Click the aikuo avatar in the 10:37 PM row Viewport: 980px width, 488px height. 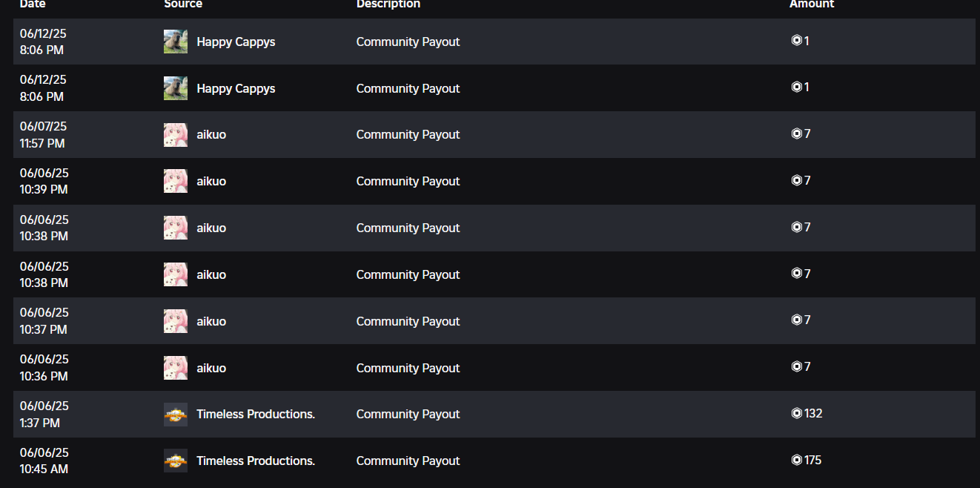click(x=176, y=321)
